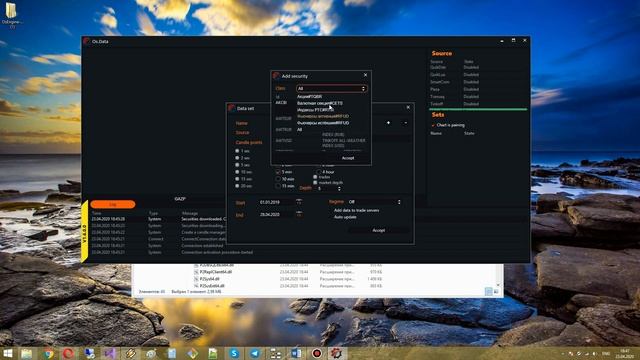Close the Data set dialog
This screenshot has width=640, height=360.
[x=408, y=107]
